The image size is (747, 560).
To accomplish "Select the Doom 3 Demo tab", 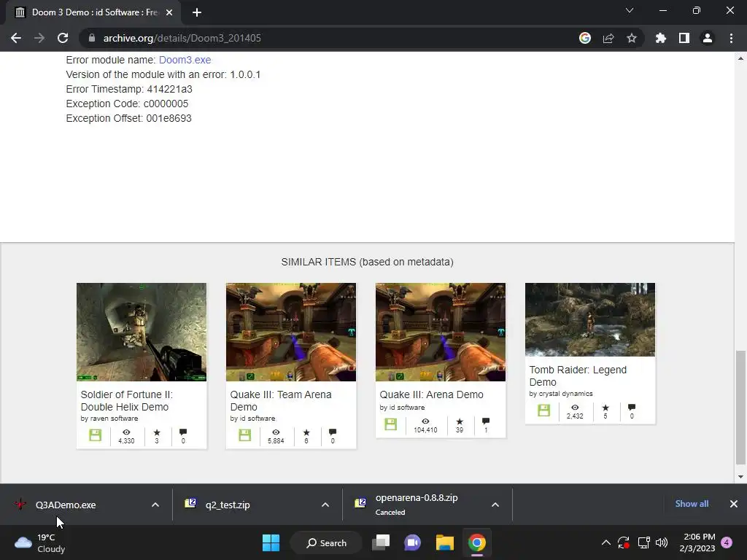I will point(93,12).
